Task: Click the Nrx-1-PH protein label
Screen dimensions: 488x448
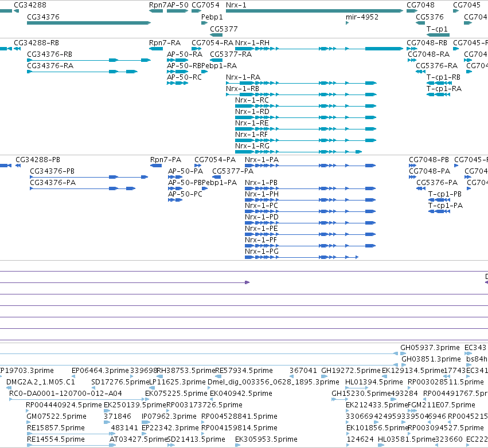Action: click(261, 194)
